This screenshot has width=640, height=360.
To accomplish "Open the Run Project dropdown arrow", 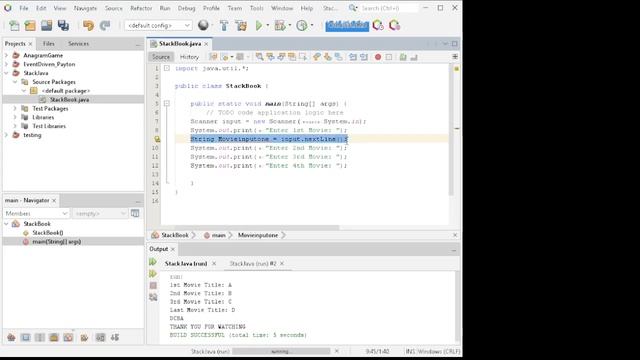I will click(268, 25).
